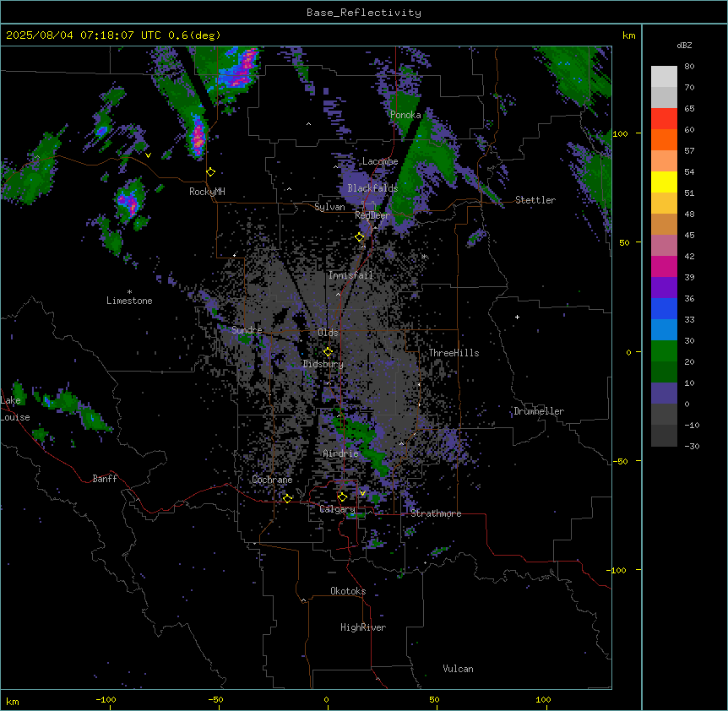Click the magenta 42 dBZ legend swatch
Viewport: 728px width, 711px height.
(664, 266)
